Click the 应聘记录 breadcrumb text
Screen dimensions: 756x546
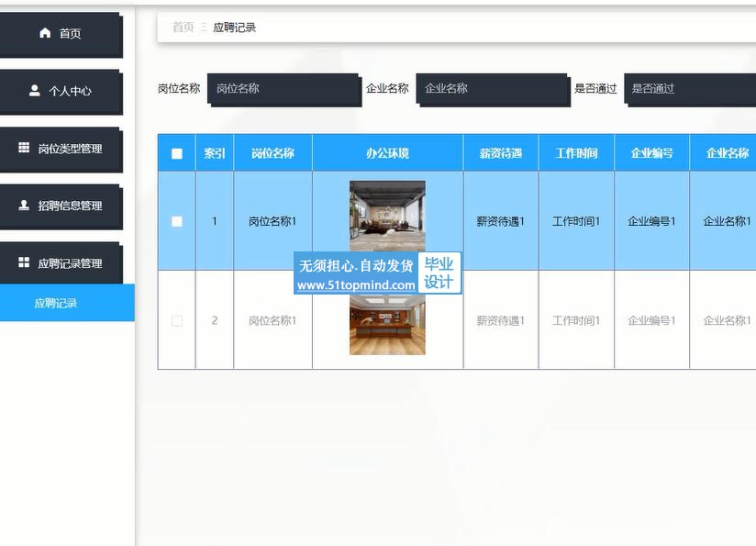click(234, 28)
